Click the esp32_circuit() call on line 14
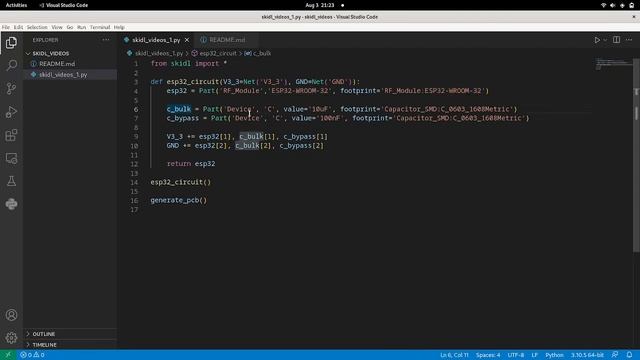 (x=180, y=182)
